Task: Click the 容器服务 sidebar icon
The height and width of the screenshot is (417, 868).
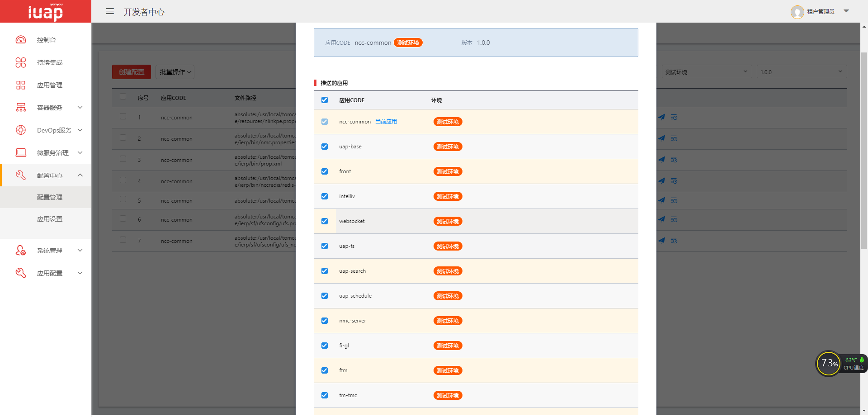Action: [x=21, y=108]
